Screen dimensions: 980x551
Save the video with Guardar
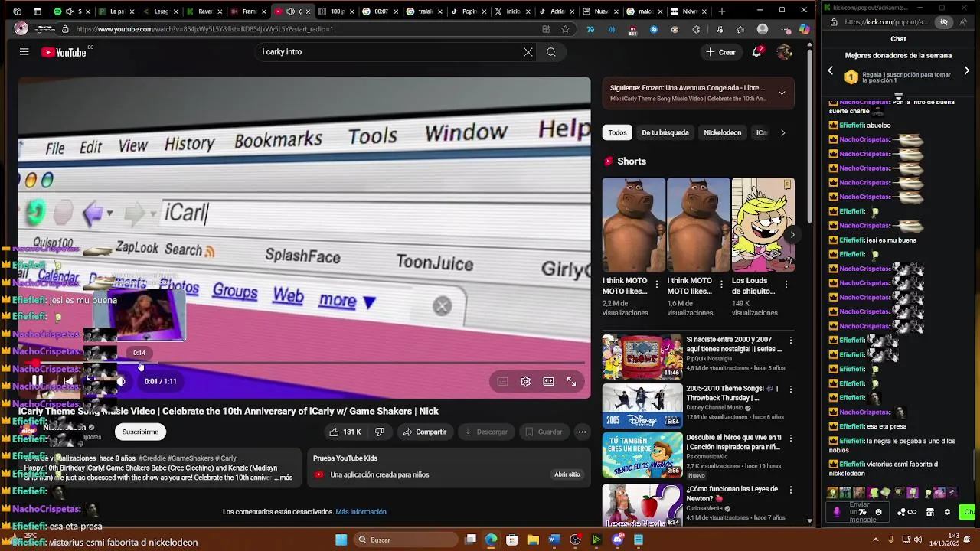543,432
